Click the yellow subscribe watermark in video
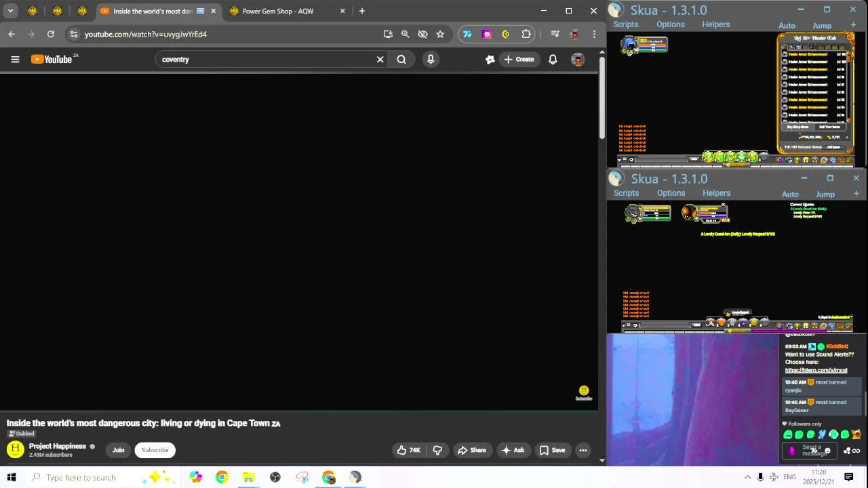868x488 pixels. 584,392
